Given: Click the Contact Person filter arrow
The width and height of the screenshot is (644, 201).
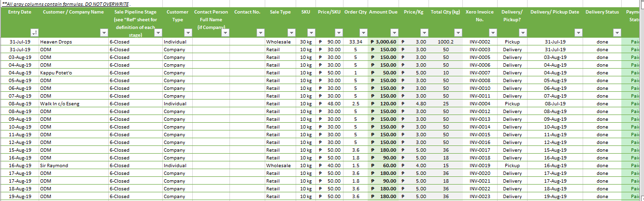Looking at the screenshot, I should (x=224, y=32).
